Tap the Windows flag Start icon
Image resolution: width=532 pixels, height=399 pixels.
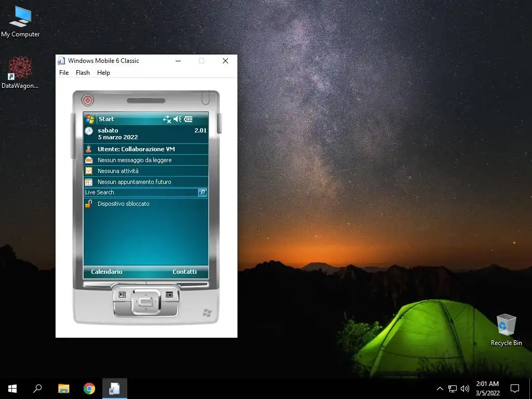click(x=90, y=119)
